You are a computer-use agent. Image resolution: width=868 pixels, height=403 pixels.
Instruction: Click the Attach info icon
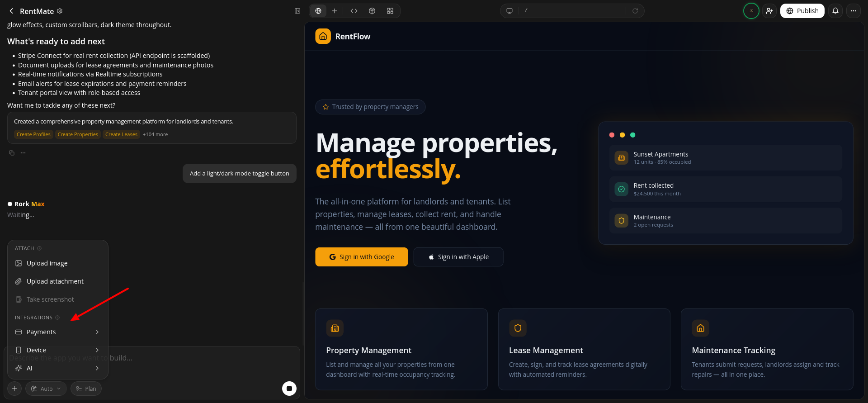click(x=39, y=248)
